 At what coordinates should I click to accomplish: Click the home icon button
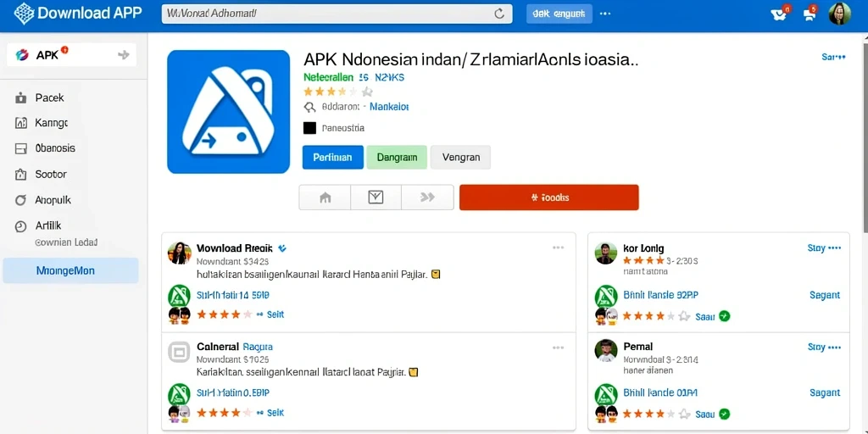(x=325, y=197)
